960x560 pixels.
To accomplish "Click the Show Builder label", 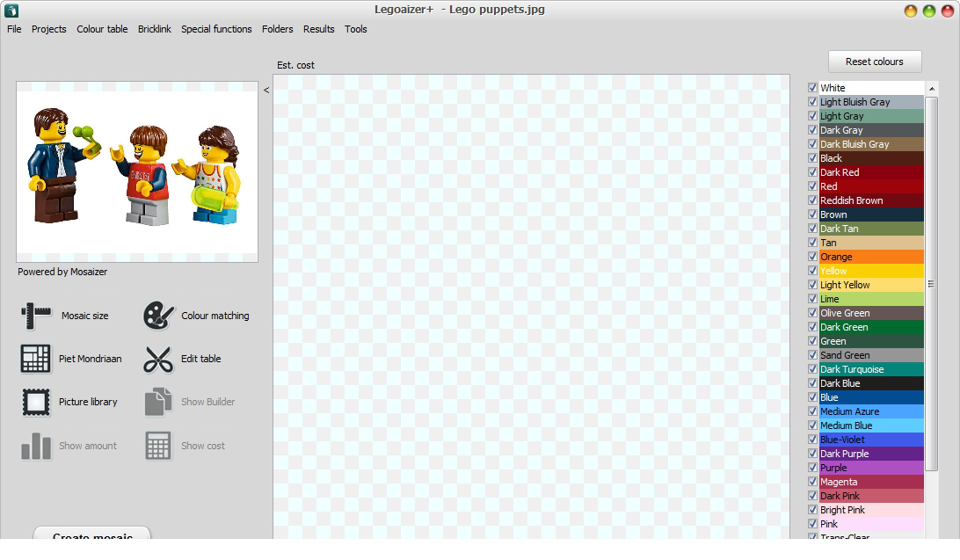I will coord(207,402).
